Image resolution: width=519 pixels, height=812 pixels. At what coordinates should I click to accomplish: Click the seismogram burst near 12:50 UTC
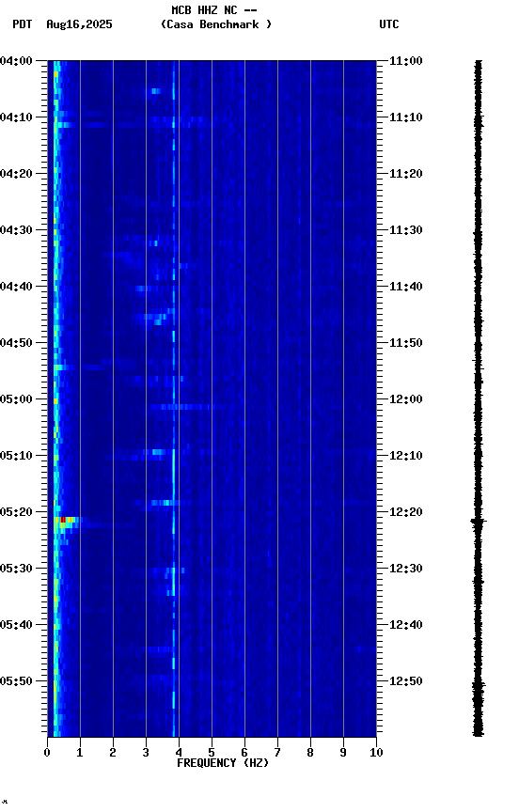pos(478,686)
